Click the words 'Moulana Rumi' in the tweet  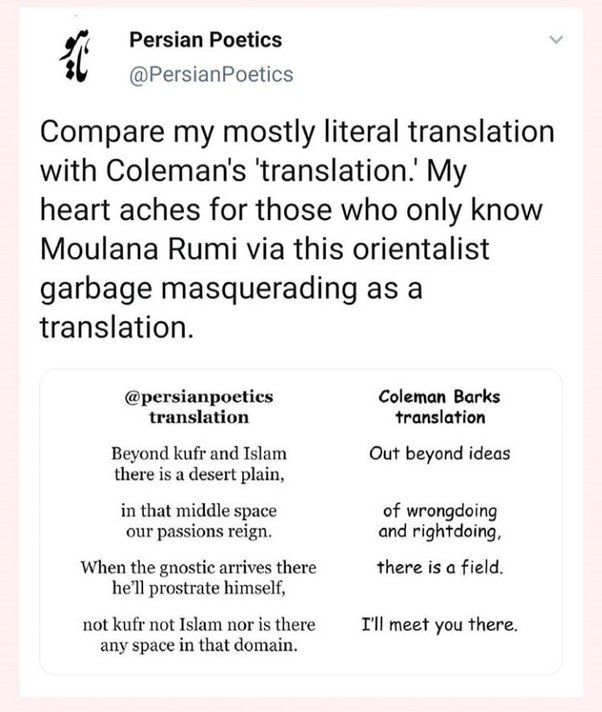pos(139,249)
